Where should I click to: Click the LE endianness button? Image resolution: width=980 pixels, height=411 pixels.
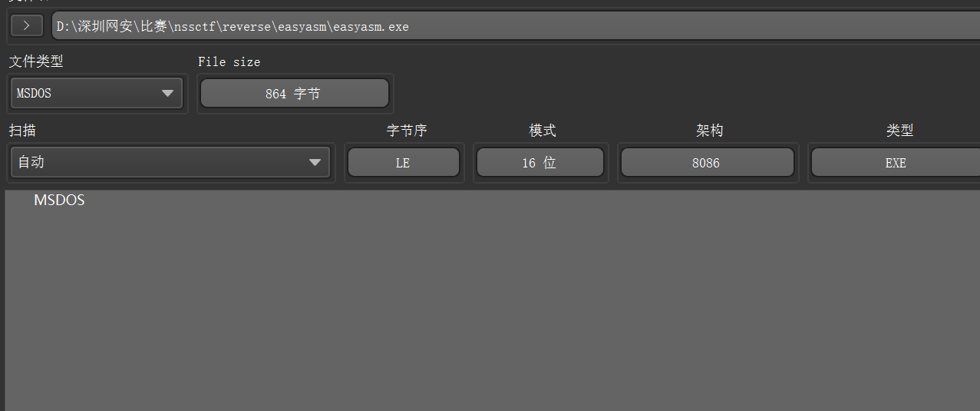click(404, 163)
